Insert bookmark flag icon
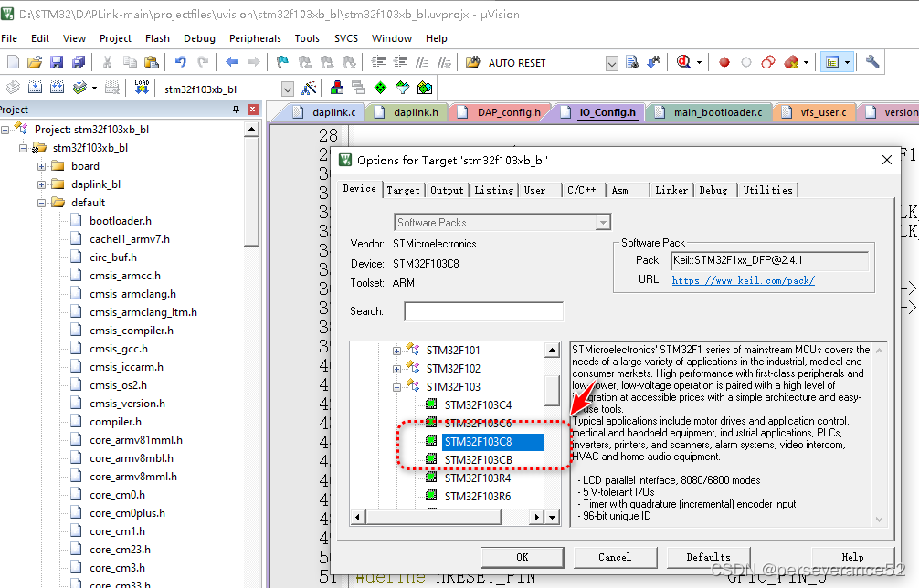 [x=282, y=62]
